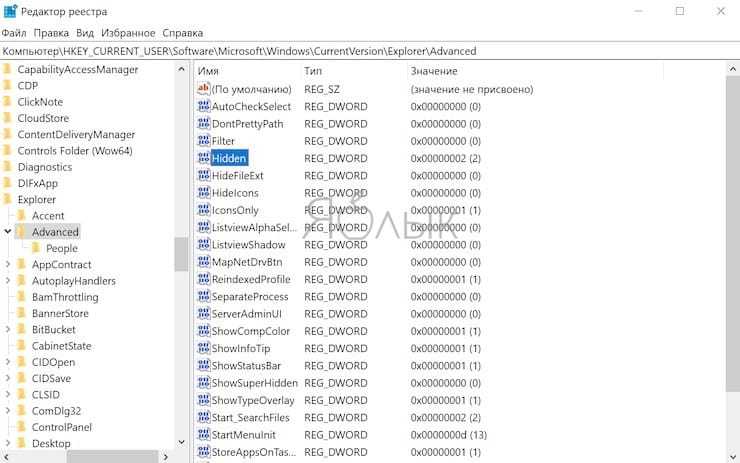
Task: Open the Избранное menu
Action: [128, 33]
